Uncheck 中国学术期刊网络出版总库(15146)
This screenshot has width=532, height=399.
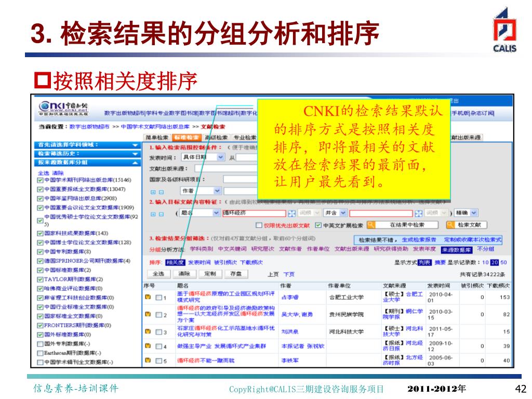tap(41, 180)
